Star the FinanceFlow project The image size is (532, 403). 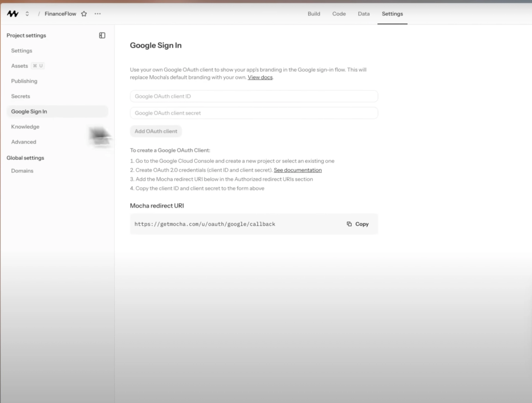84,14
